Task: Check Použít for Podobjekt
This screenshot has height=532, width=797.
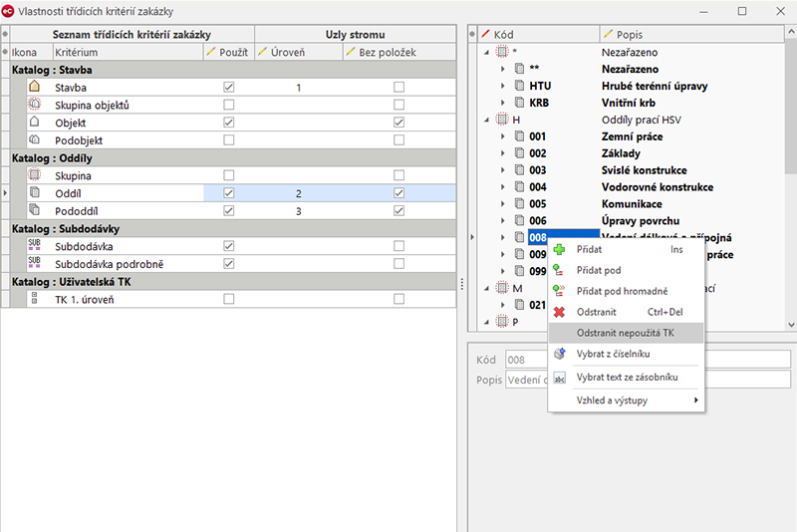Action: (x=229, y=139)
